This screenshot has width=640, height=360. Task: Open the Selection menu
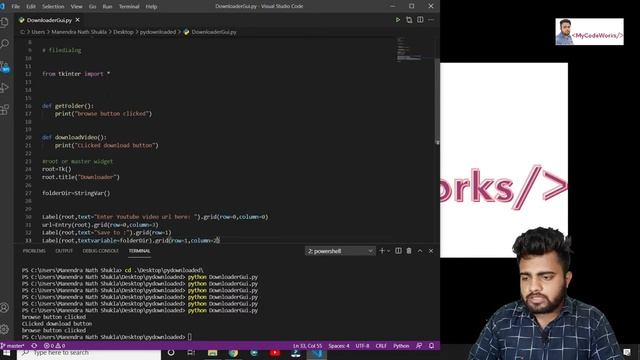pyautogui.click(x=53, y=7)
